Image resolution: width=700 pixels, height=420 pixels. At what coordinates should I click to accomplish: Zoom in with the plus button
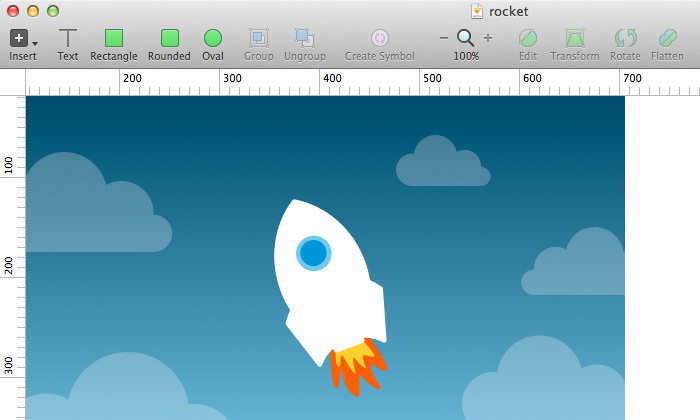click(488, 38)
